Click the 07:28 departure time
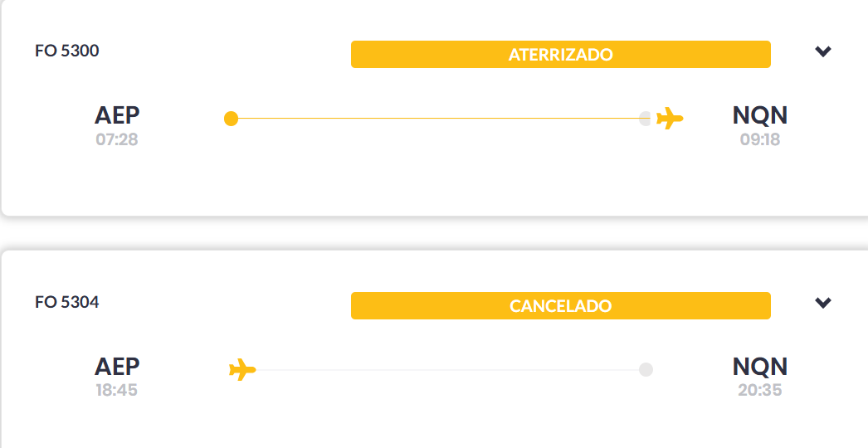Screen dimensions: 868x448 tap(117, 139)
